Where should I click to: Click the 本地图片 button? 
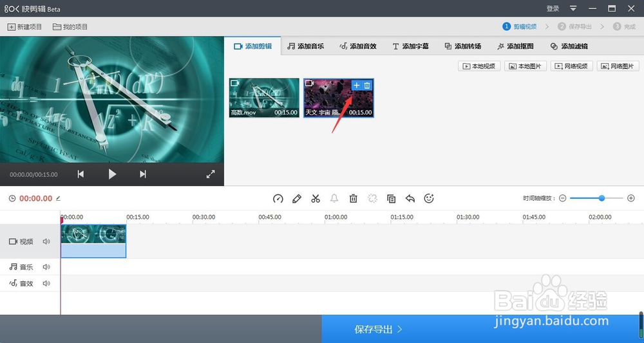click(x=526, y=66)
